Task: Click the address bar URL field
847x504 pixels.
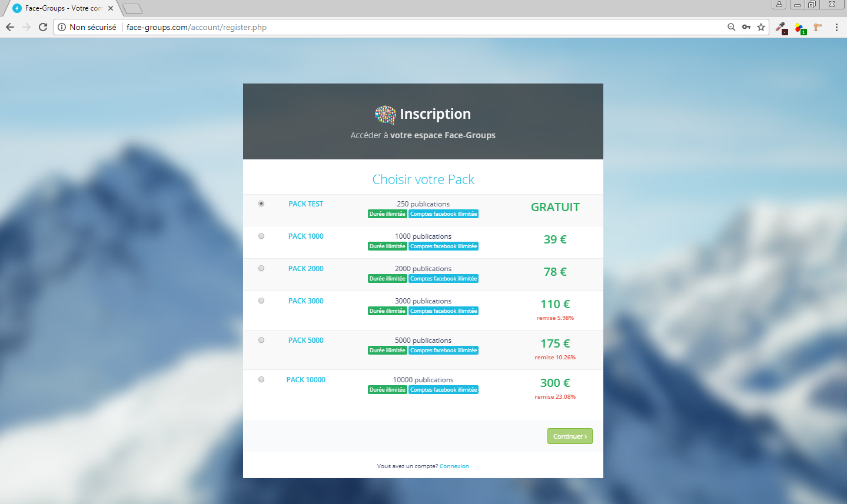Action: [412, 27]
